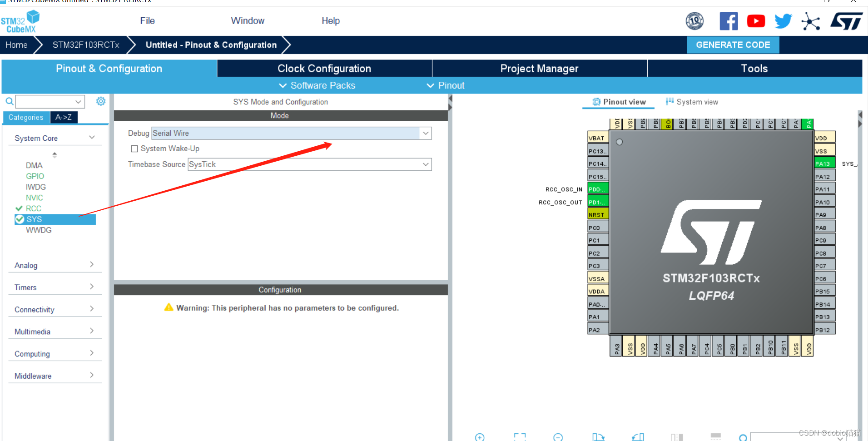
Task: Expand the Connectivity category
Action: tap(92, 309)
